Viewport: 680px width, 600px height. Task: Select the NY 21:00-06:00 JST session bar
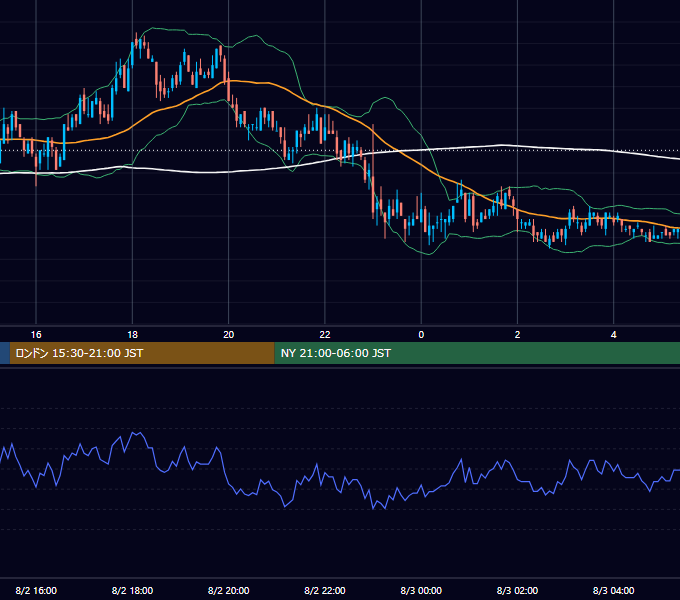click(x=477, y=353)
